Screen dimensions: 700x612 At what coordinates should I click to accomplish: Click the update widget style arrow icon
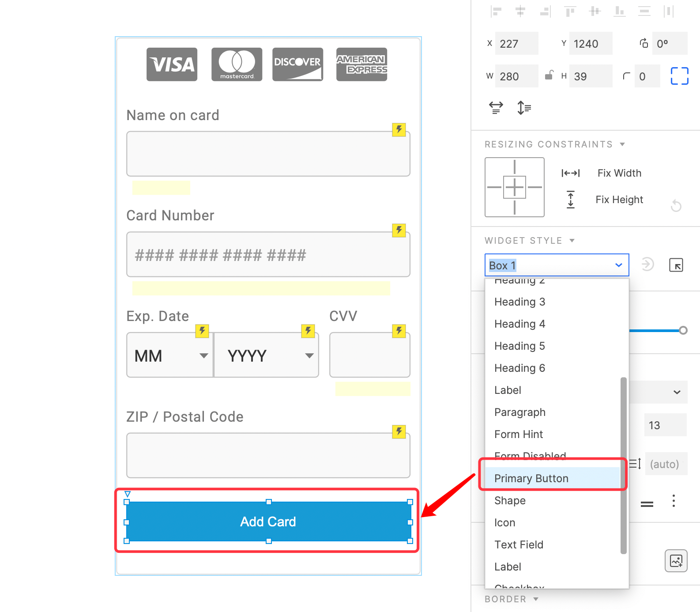coord(647,264)
